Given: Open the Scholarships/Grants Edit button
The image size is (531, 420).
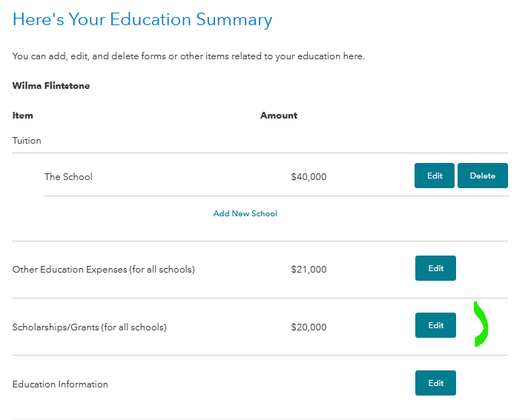Looking at the screenshot, I should point(435,325).
